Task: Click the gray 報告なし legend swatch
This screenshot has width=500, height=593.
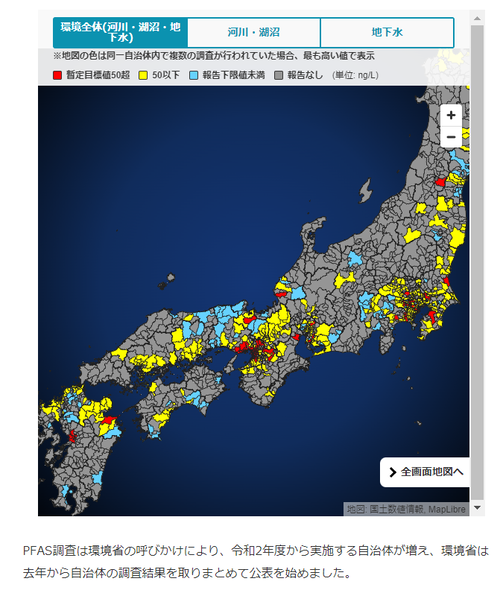Action: pyautogui.click(x=278, y=75)
